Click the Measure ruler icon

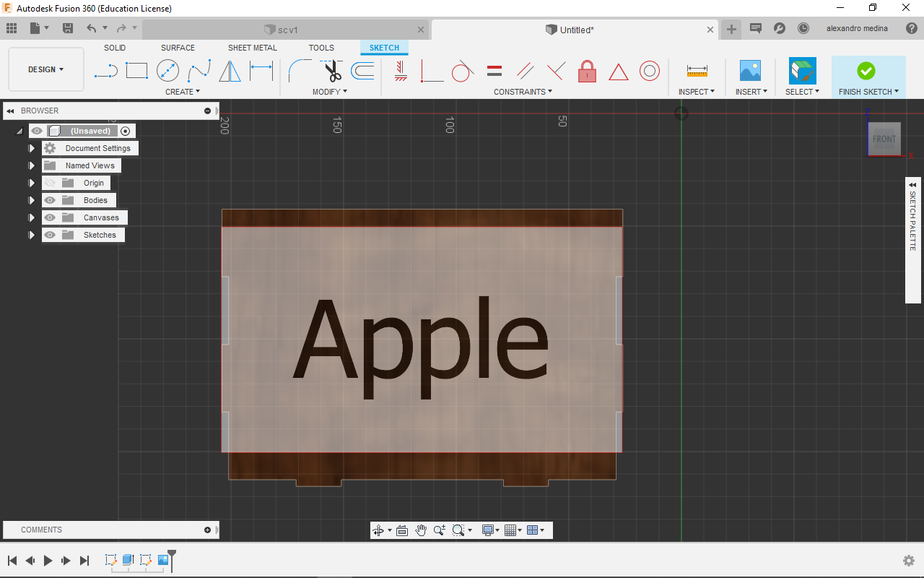(x=697, y=71)
